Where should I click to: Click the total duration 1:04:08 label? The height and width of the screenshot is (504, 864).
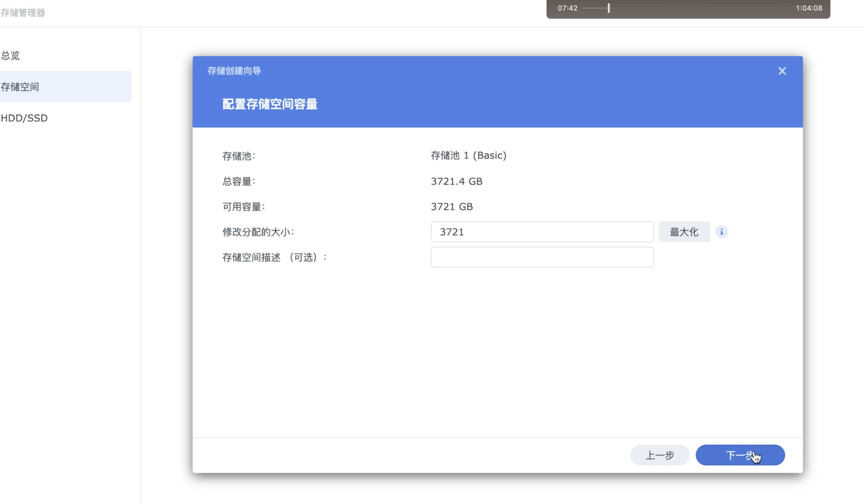click(x=810, y=8)
